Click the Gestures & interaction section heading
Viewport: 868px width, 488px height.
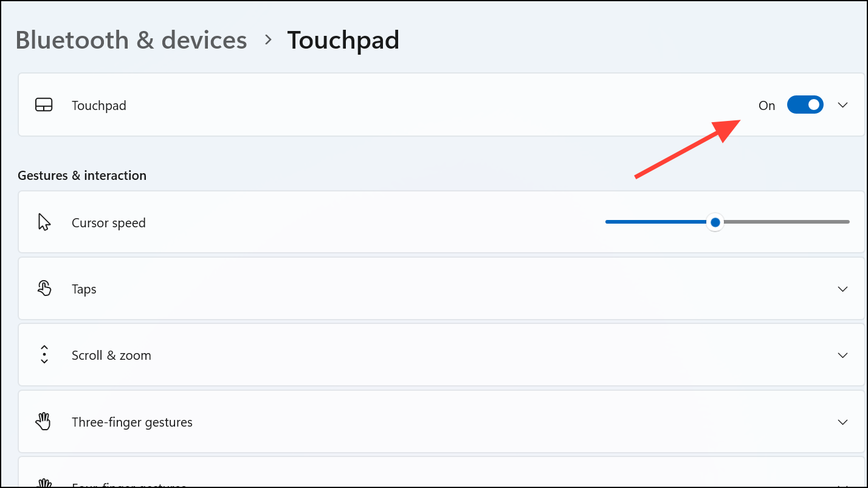click(x=82, y=176)
